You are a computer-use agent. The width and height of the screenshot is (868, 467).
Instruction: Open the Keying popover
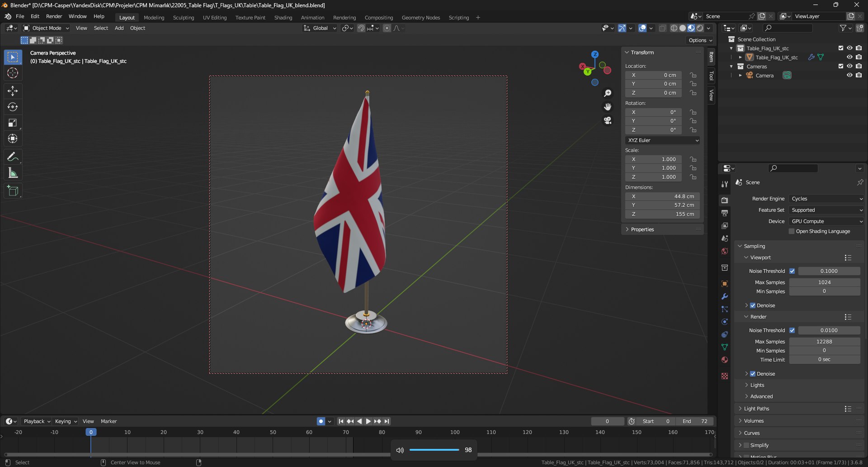pos(66,421)
